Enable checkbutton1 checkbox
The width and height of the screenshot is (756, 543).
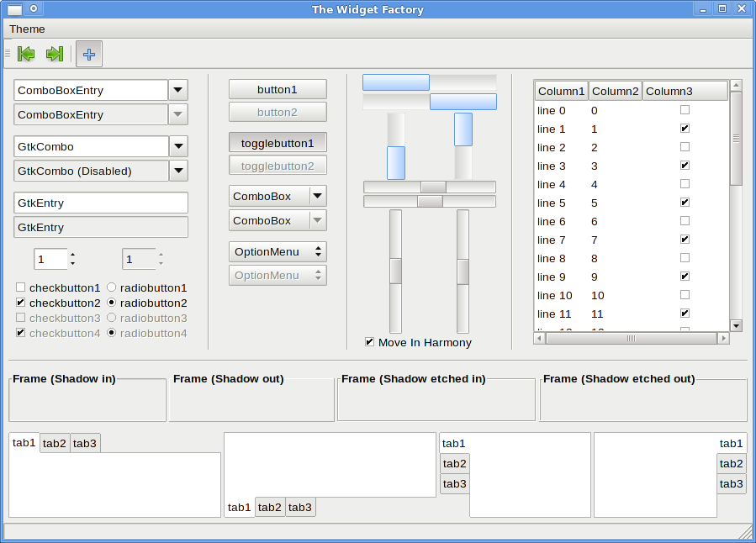(21, 287)
